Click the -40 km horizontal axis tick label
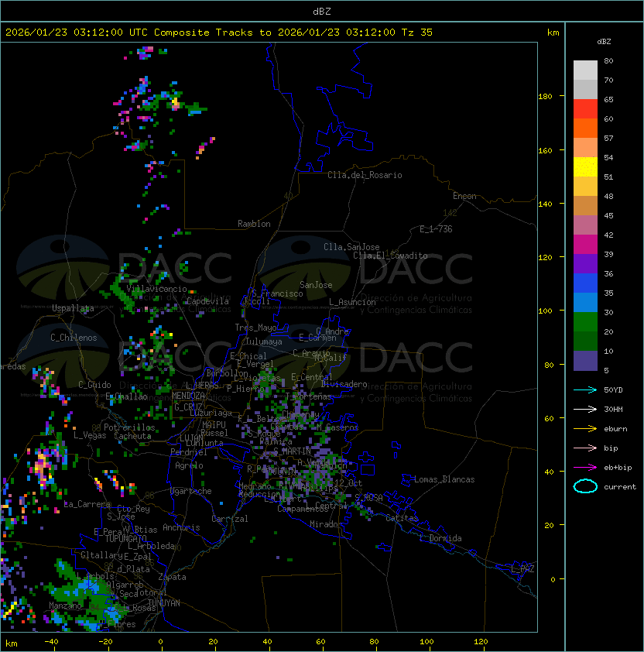644x652 pixels. [x=52, y=642]
